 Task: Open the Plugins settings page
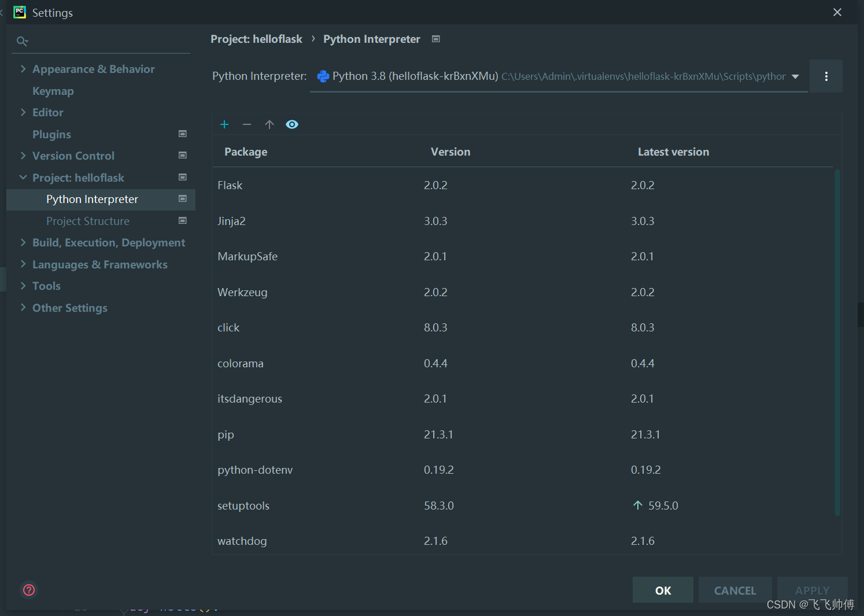point(51,134)
